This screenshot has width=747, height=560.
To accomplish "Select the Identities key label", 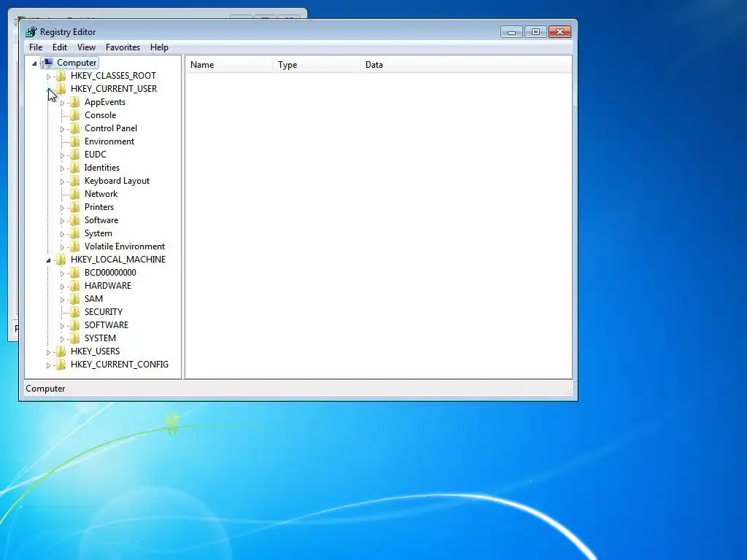I will tap(102, 168).
